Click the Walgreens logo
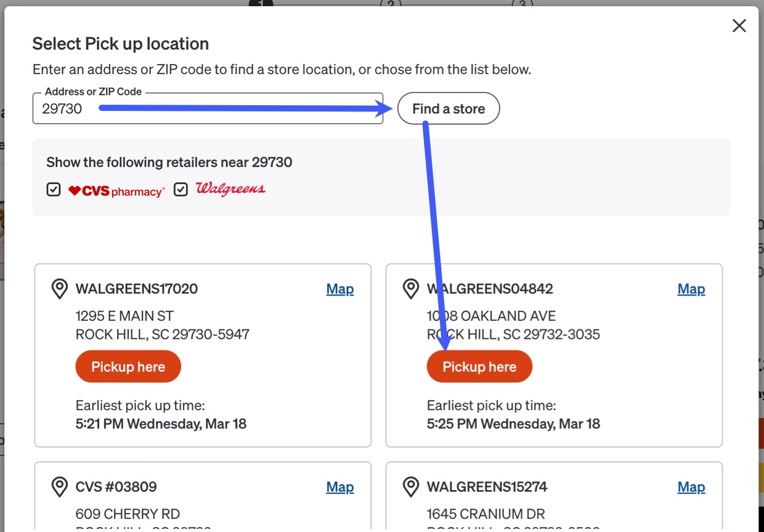The width and height of the screenshot is (764, 532). pyautogui.click(x=230, y=189)
